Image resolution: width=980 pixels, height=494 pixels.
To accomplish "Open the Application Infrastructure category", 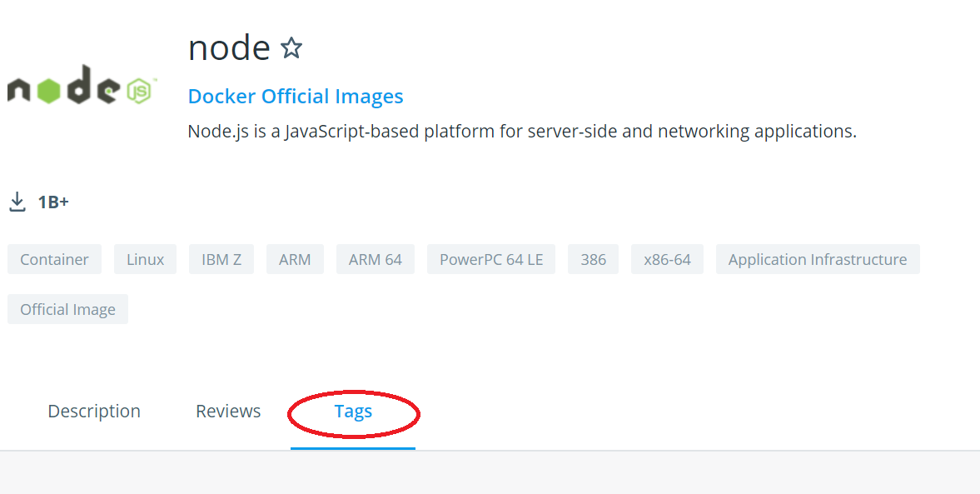I will point(817,259).
